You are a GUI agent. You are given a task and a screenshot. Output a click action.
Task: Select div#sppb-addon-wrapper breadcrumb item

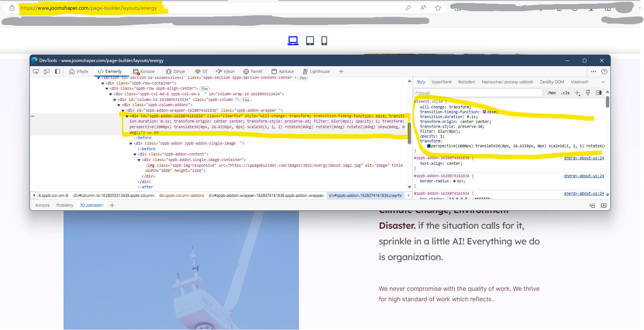pyautogui.click(x=266, y=195)
